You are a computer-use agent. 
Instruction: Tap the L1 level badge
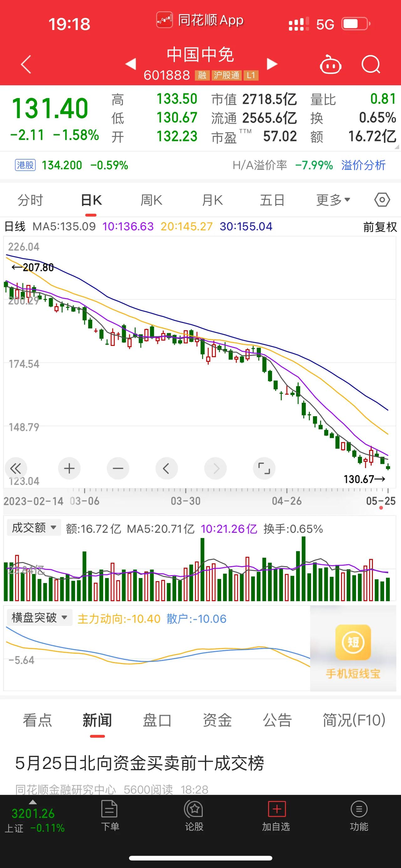pyautogui.click(x=251, y=75)
